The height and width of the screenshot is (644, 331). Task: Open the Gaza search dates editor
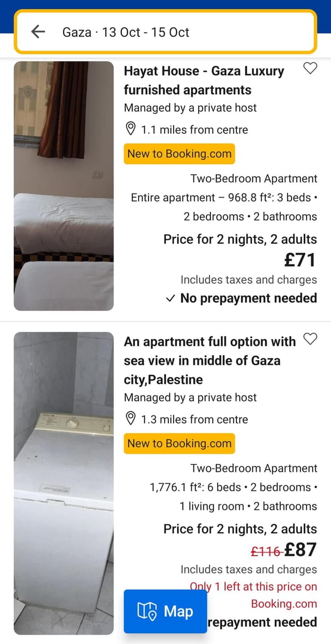pos(165,32)
